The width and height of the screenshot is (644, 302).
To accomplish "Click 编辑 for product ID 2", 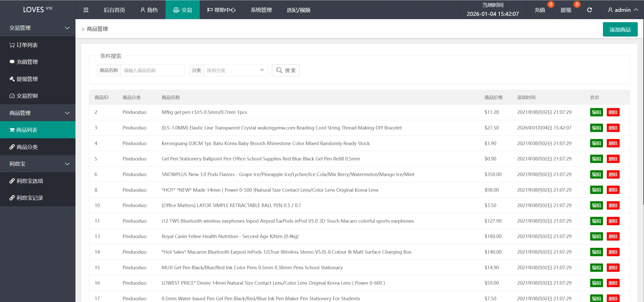I will coord(596,112).
